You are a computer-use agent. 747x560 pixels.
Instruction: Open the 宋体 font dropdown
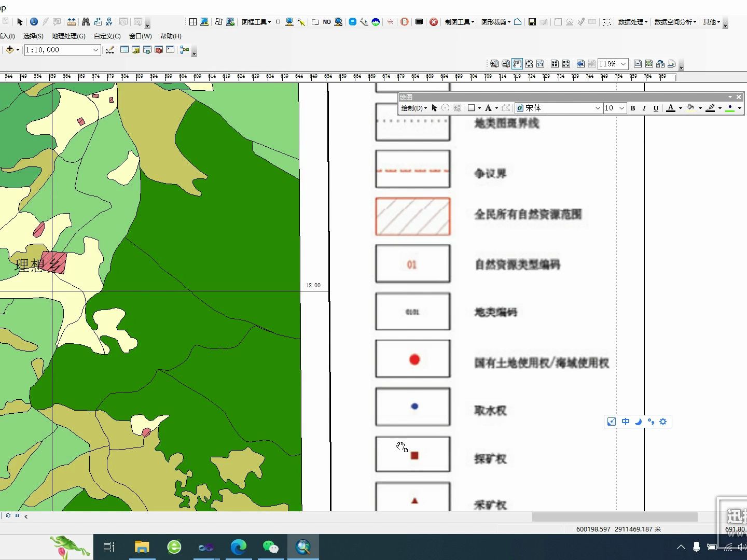click(x=558, y=108)
